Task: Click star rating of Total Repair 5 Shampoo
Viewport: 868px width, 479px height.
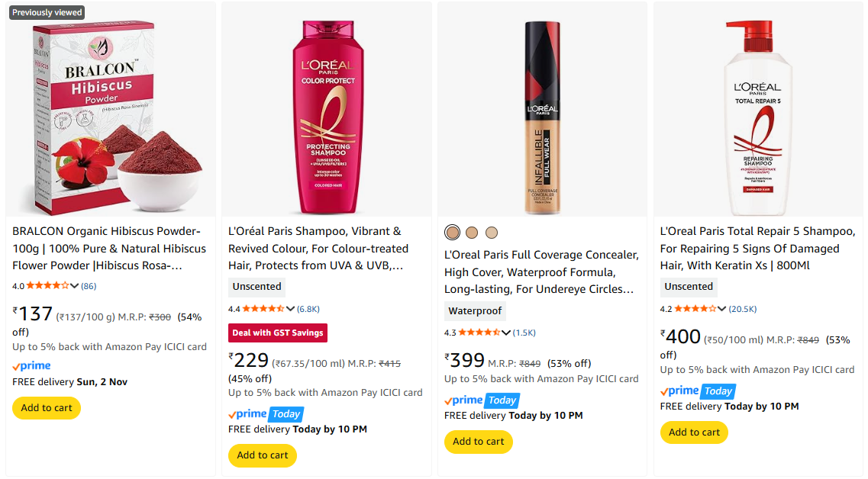Action: click(695, 309)
